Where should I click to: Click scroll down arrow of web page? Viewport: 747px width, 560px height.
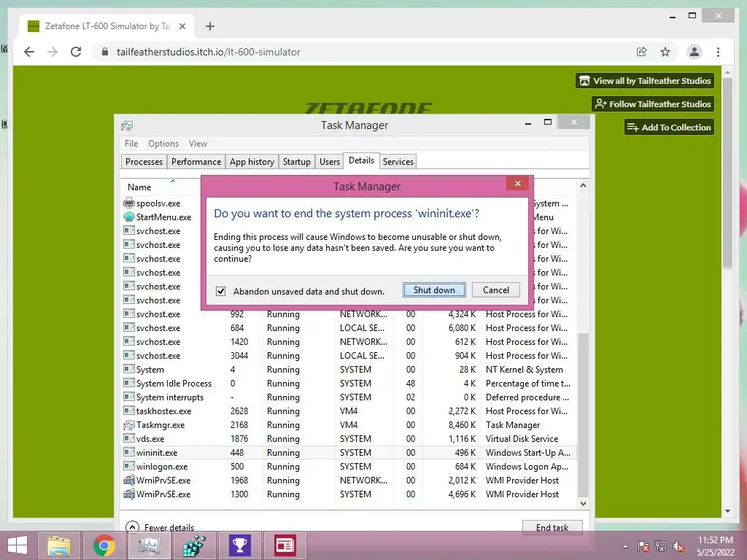tap(727, 511)
